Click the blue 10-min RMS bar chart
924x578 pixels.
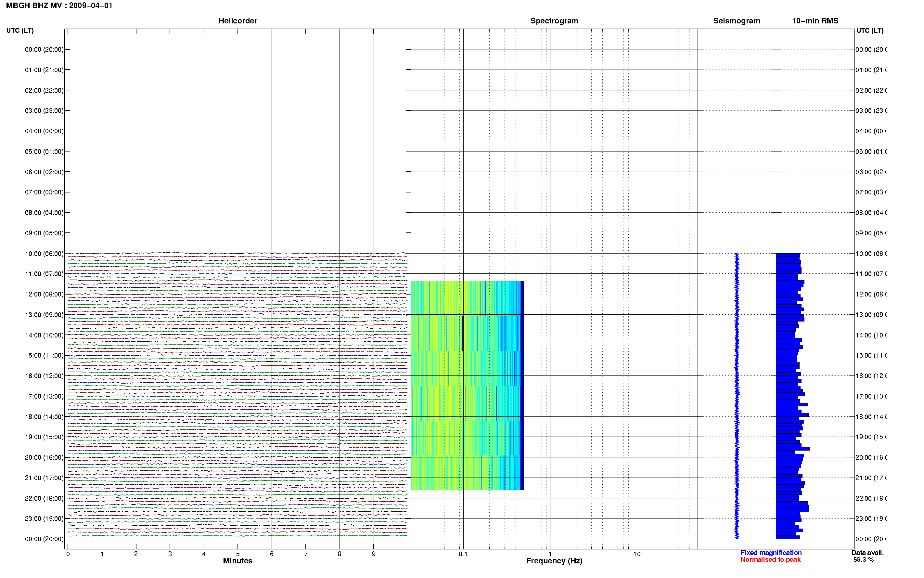pos(792,396)
